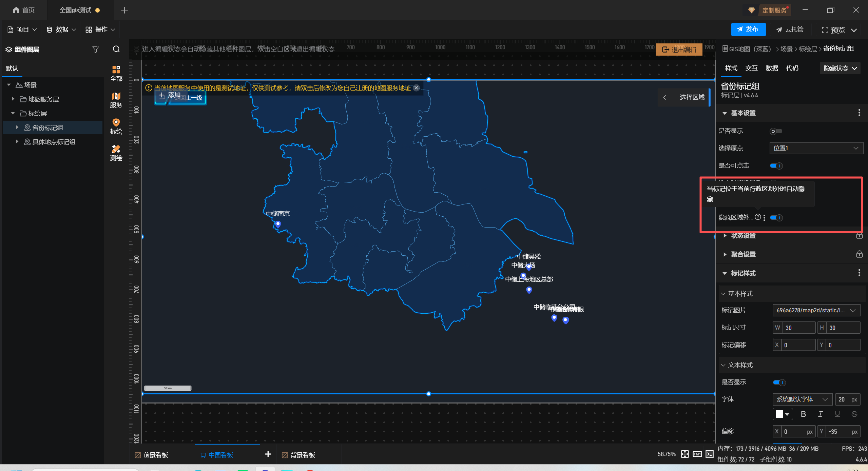Click the 发布 publish button
Screen dimensions: 868x471
(x=748, y=30)
